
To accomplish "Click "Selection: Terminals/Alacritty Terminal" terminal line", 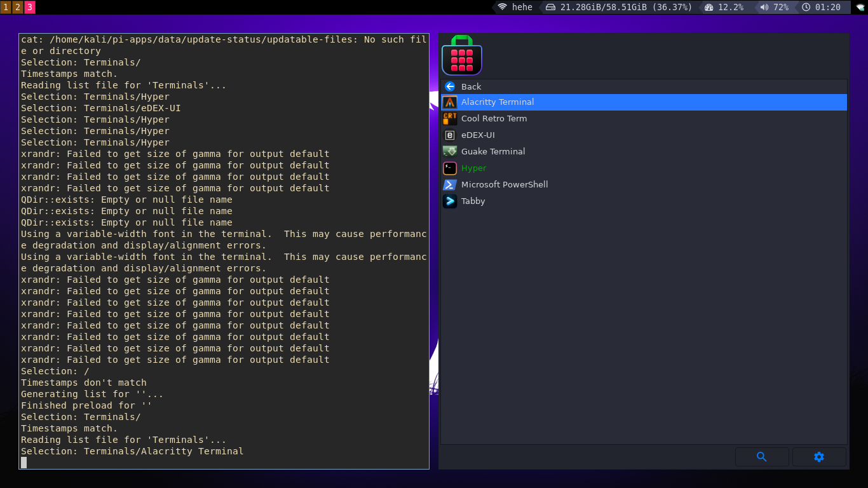I will (x=132, y=451).
